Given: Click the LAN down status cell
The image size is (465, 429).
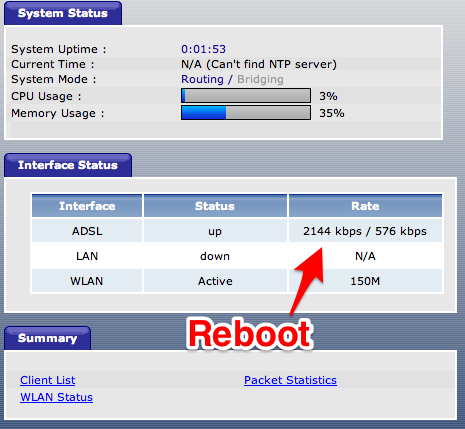Looking at the screenshot, I should click(x=215, y=256).
